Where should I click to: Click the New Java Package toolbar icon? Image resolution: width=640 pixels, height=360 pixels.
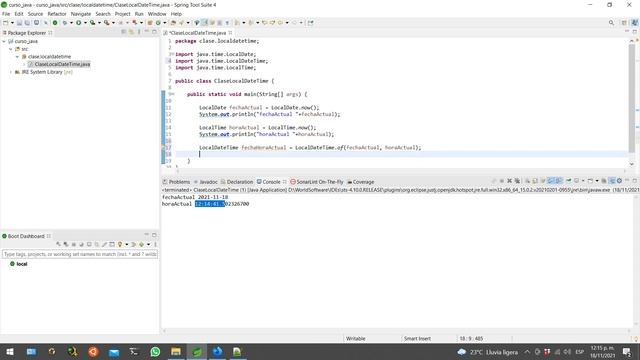pos(150,23)
